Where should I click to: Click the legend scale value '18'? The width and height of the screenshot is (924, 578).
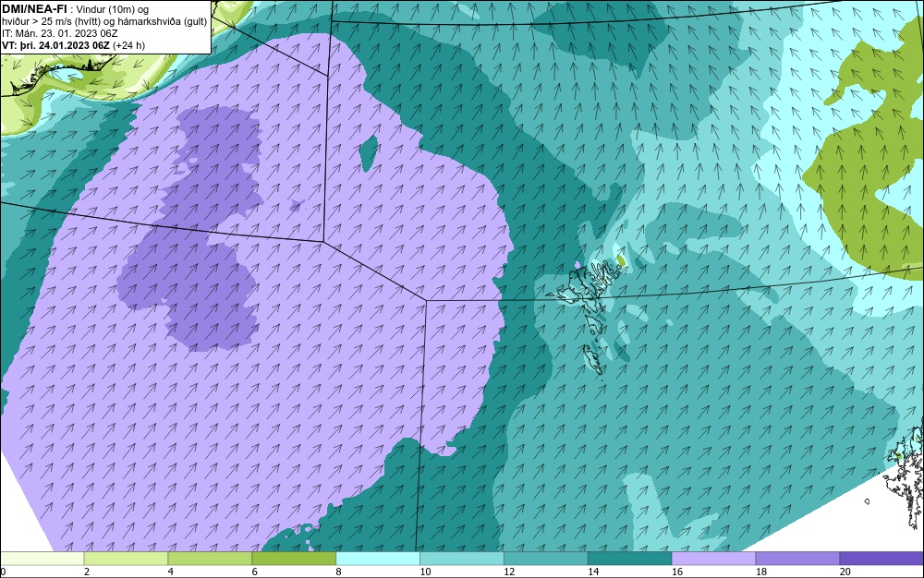[x=761, y=572]
